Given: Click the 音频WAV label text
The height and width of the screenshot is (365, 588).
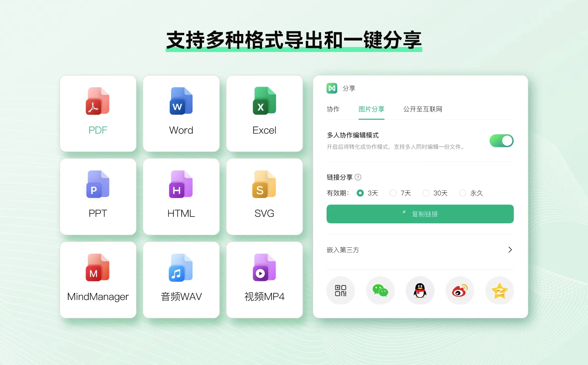Looking at the screenshot, I should tap(181, 297).
